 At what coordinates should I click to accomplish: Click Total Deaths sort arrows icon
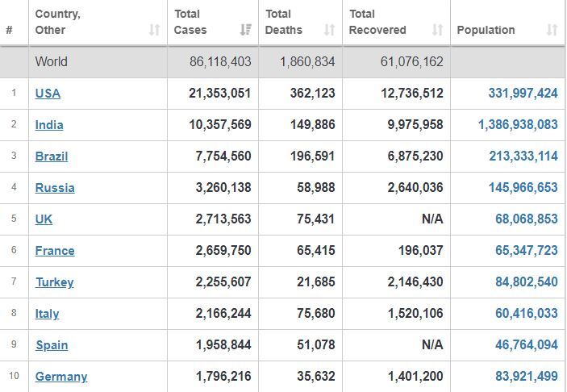tap(329, 30)
